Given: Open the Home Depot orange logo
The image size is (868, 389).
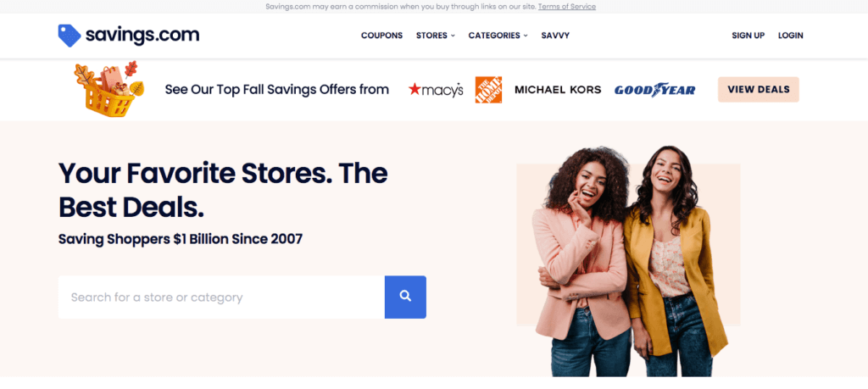Looking at the screenshot, I should pos(488,90).
